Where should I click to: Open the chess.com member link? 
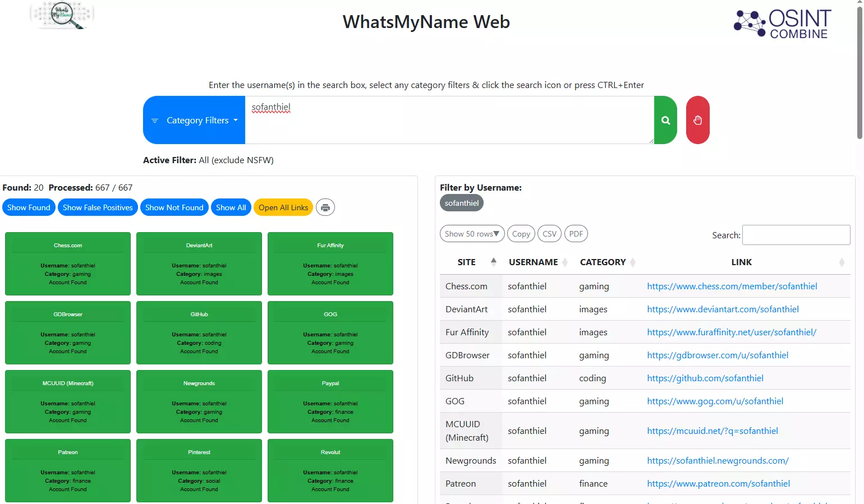pos(732,286)
